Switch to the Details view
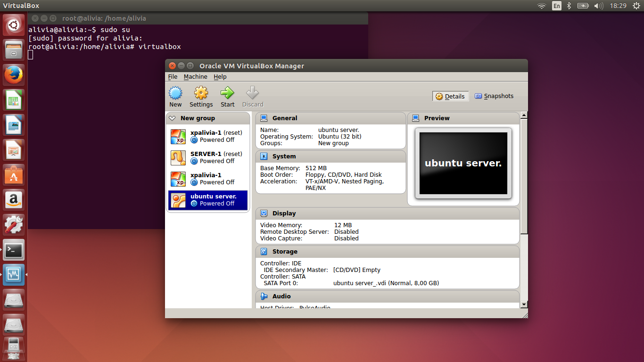 [450, 96]
